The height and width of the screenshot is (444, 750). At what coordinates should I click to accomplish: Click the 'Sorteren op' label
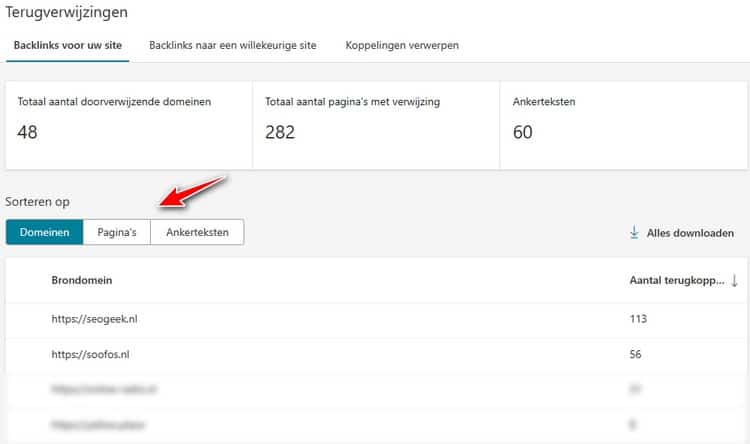[x=37, y=202]
